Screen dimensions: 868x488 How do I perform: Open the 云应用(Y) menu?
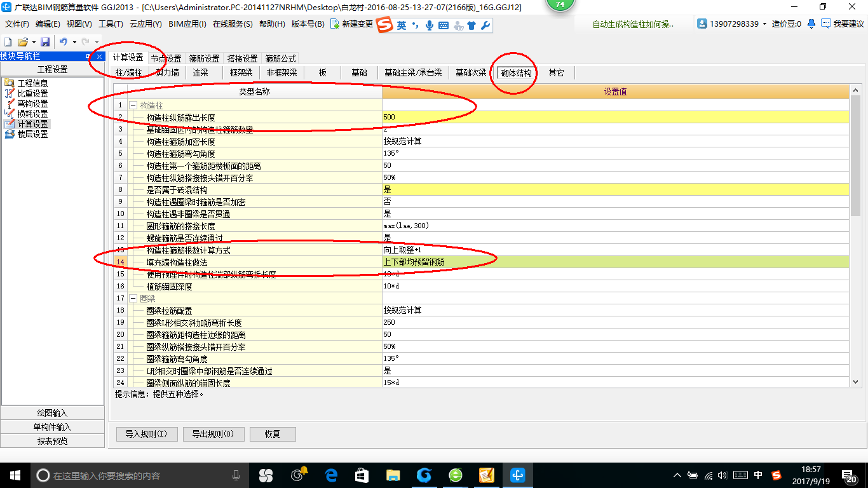(x=146, y=24)
